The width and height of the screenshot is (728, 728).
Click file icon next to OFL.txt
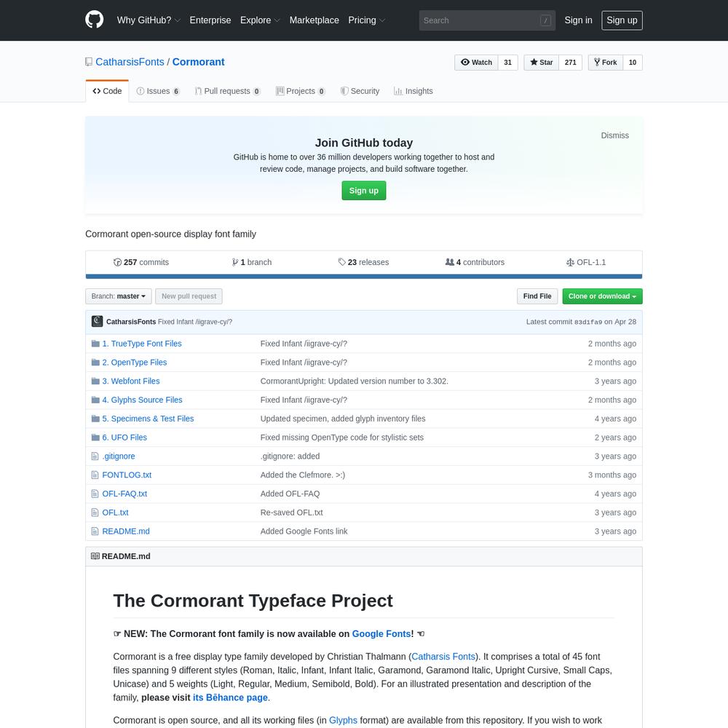click(x=95, y=513)
